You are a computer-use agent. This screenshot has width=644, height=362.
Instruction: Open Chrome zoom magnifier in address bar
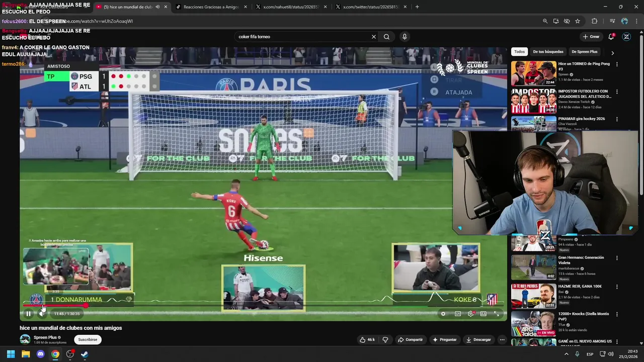coord(545,21)
